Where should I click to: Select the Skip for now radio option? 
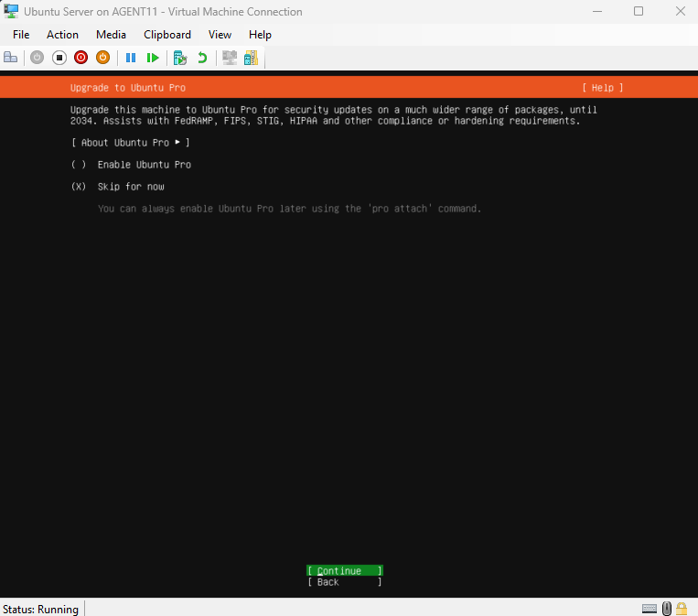(x=79, y=187)
